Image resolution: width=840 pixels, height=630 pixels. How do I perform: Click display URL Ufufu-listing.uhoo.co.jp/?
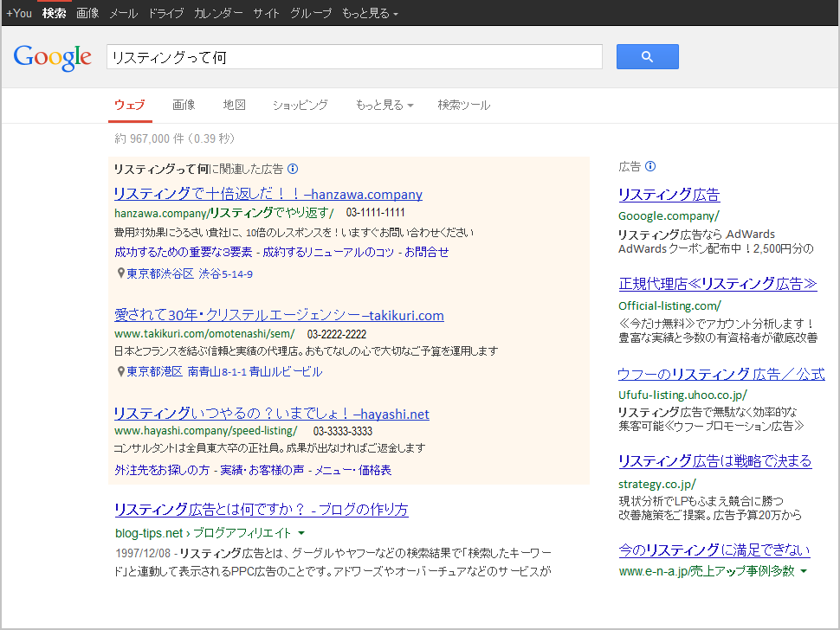point(682,395)
